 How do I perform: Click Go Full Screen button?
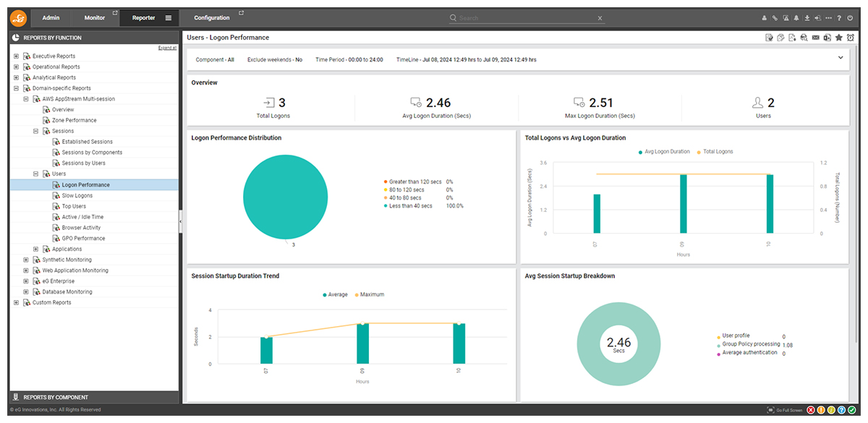pyautogui.click(x=784, y=410)
